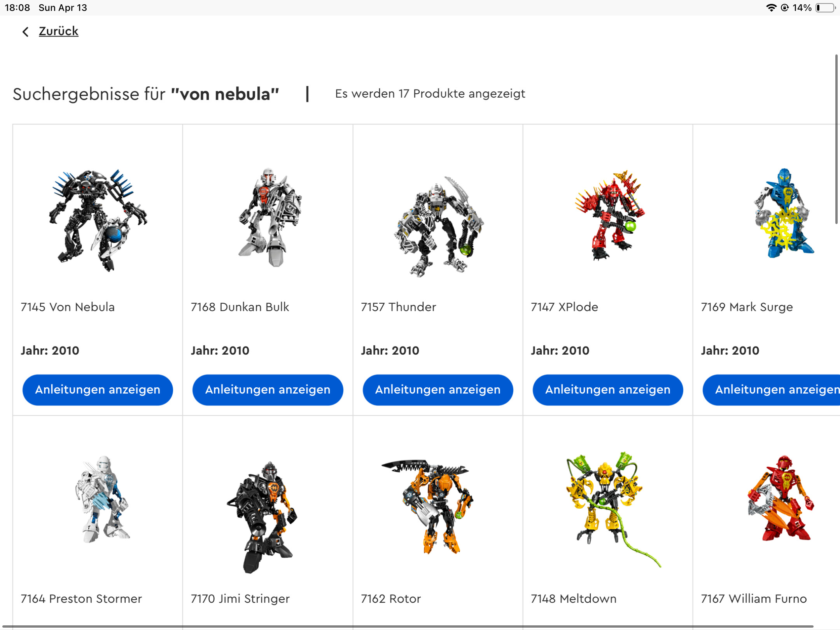The image size is (840, 630).
Task: Select the '7168 Dunkan Bulk' product title
Action: coord(240,307)
